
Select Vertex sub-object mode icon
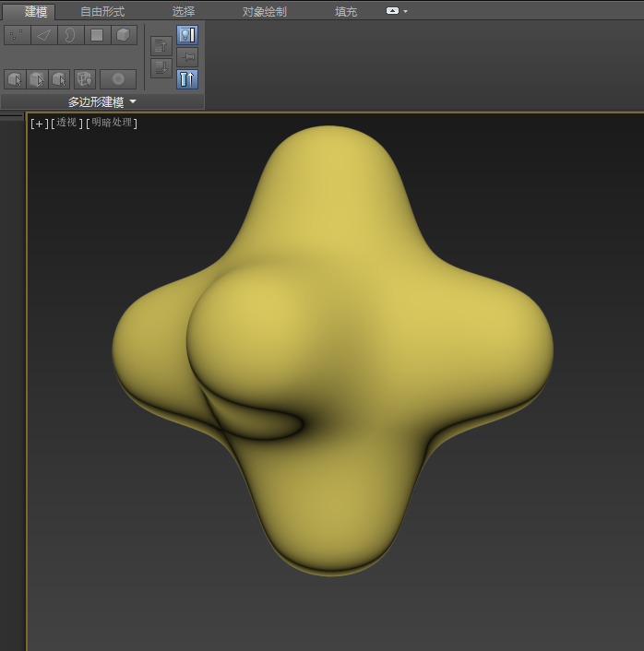click(17, 35)
